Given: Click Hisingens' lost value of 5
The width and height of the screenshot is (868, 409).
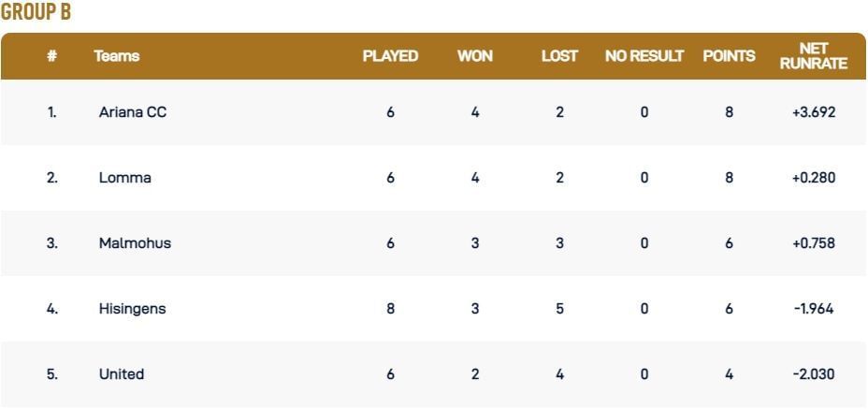Looking at the screenshot, I should click(x=559, y=309).
